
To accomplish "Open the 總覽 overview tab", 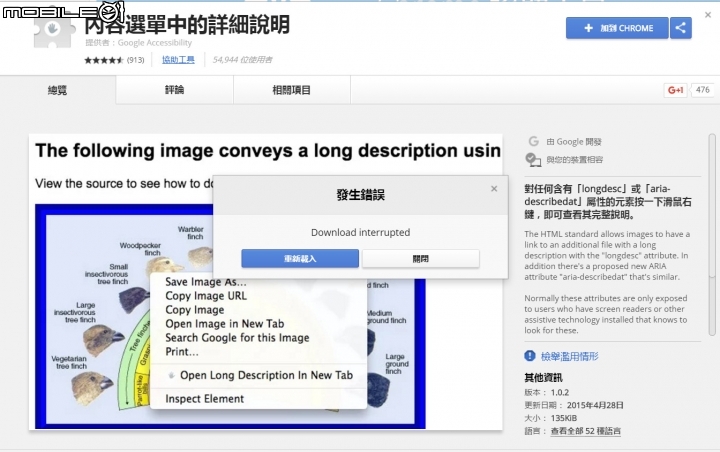I will pos(57,90).
